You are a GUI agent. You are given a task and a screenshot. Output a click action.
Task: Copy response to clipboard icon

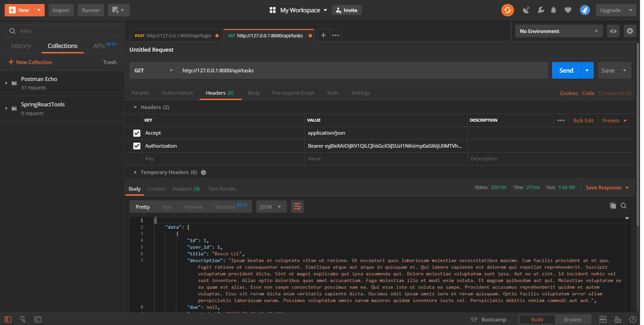coord(613,206)
